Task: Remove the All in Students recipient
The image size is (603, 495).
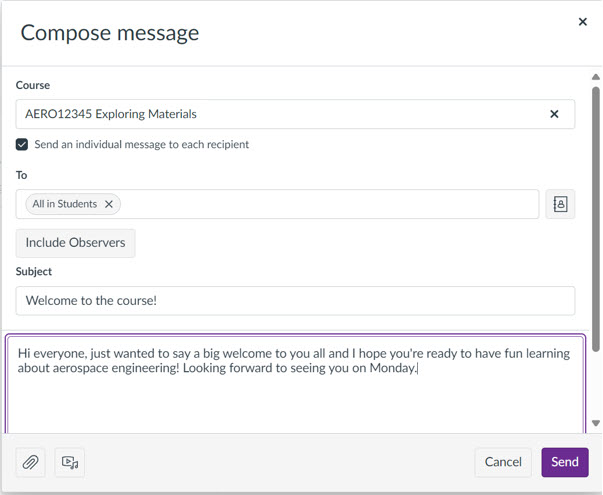Action: [x=109, y=204]
